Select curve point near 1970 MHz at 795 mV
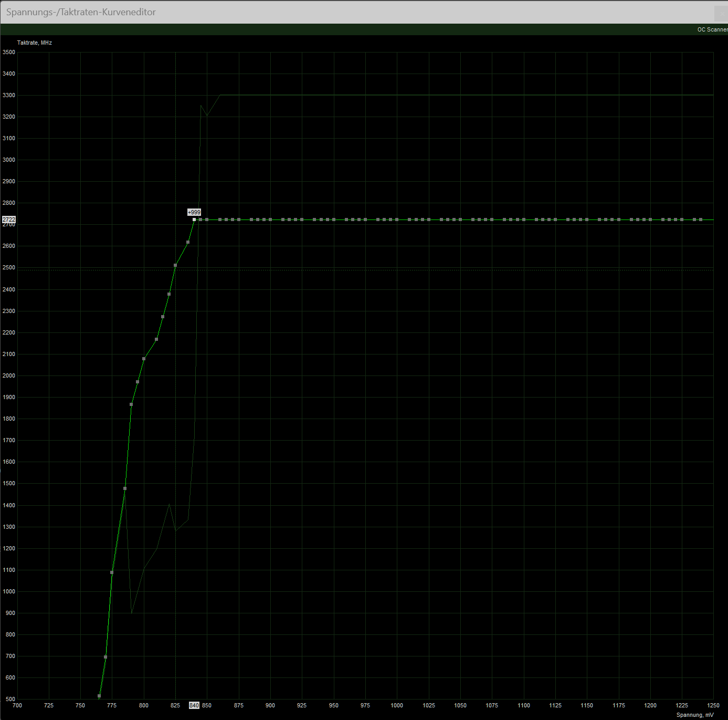The height and width of the screenshot is (720, 728). (138, 382)
